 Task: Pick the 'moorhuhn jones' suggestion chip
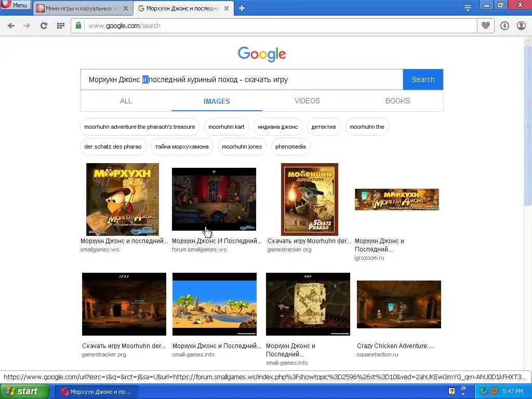(242, 147)
